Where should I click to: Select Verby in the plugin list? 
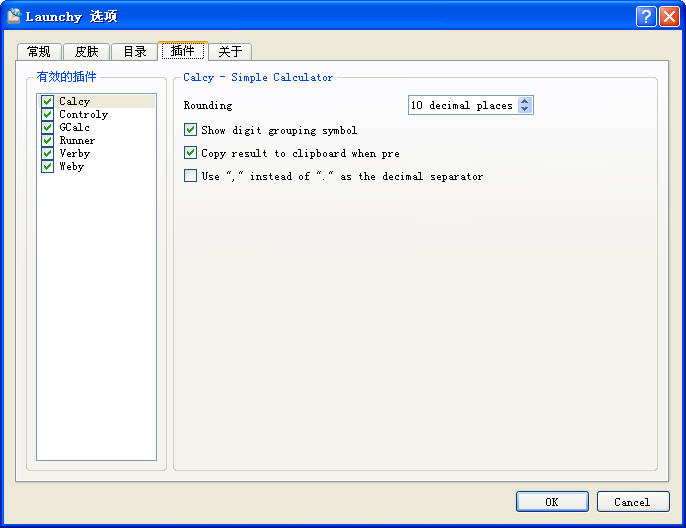(74, 154)
